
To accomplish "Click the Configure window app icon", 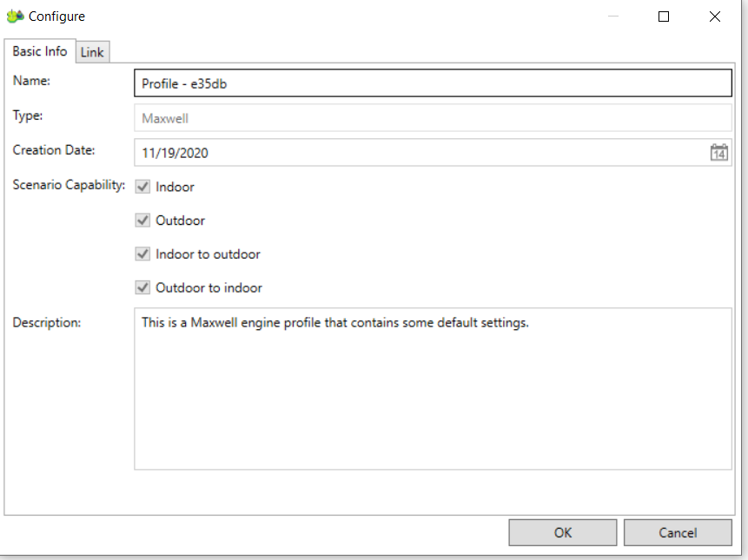I will tap(15, 16).
